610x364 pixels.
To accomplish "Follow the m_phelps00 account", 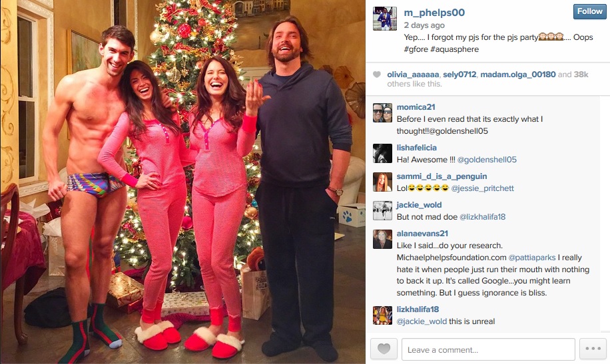I will pyautogui.click(x=590, y=12).
